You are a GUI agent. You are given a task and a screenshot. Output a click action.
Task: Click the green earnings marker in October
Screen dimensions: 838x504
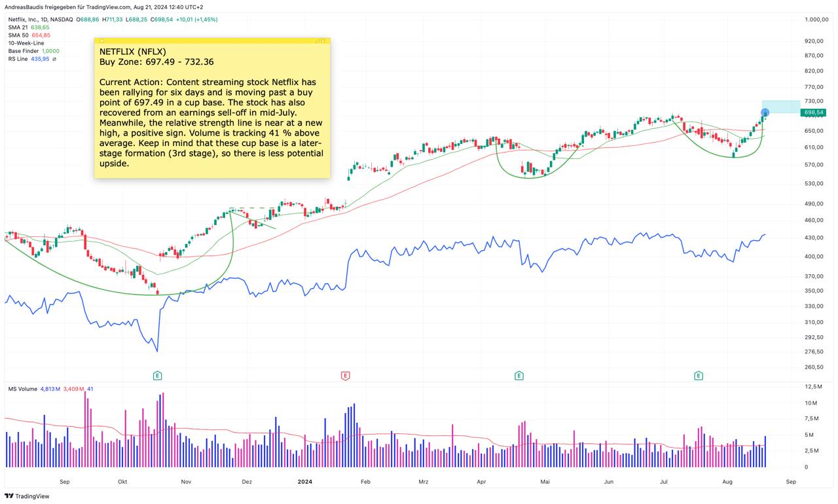[x=157, y=376]
